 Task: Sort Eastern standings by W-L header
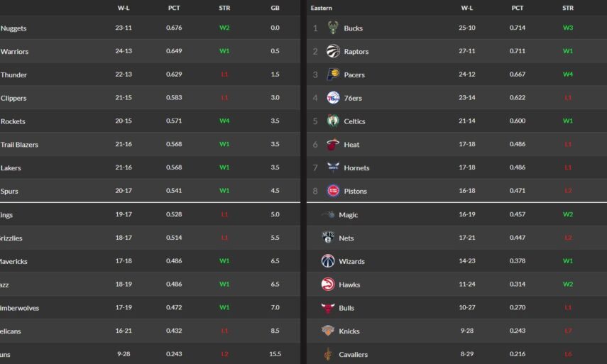[467, 8]
